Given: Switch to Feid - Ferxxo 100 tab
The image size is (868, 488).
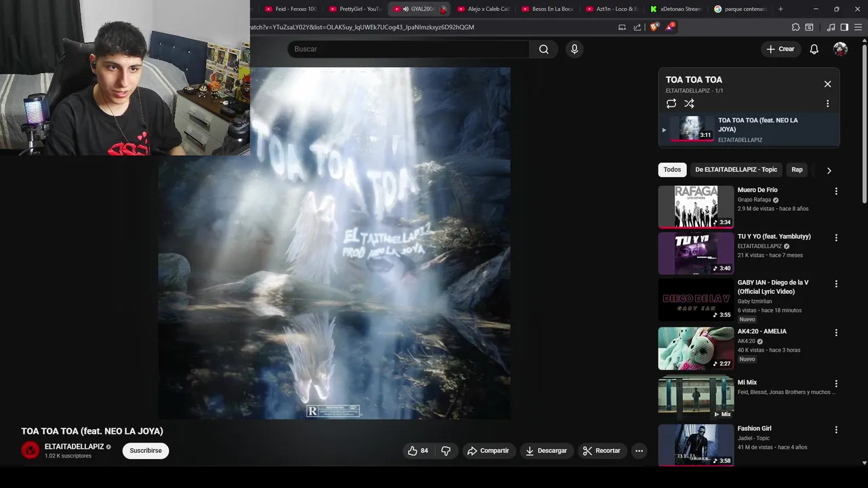Looking at the screenshot, I should coord(290,9).
